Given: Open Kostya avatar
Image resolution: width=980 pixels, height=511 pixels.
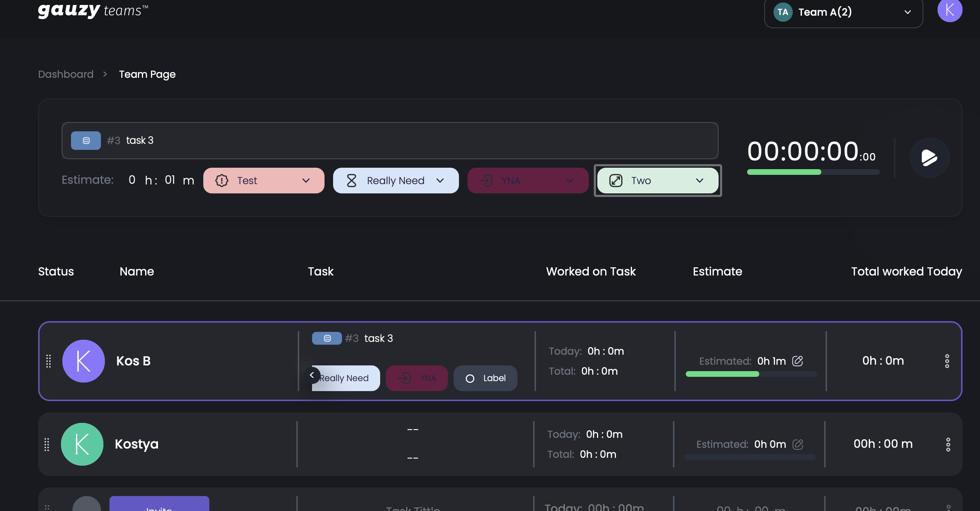Looking at the screenshot, I should tap(82, 444).
